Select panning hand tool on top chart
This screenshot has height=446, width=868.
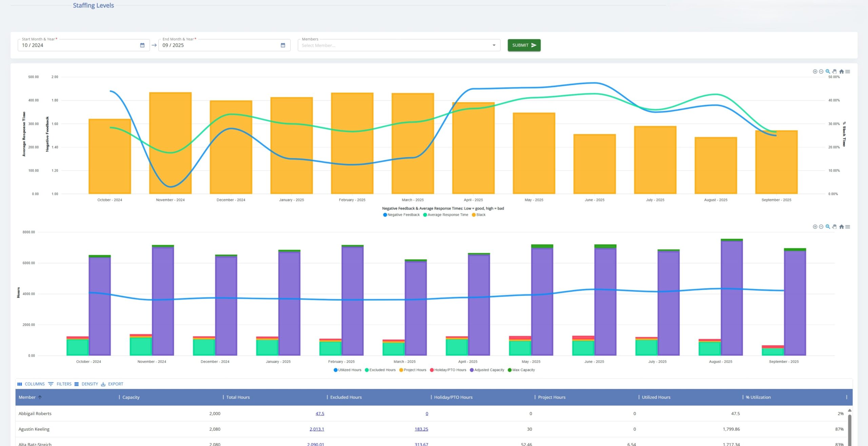[x=834, y=72]
